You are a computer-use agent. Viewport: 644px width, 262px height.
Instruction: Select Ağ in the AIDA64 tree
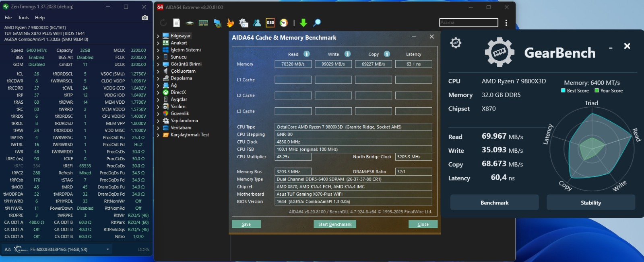point(173,85)
